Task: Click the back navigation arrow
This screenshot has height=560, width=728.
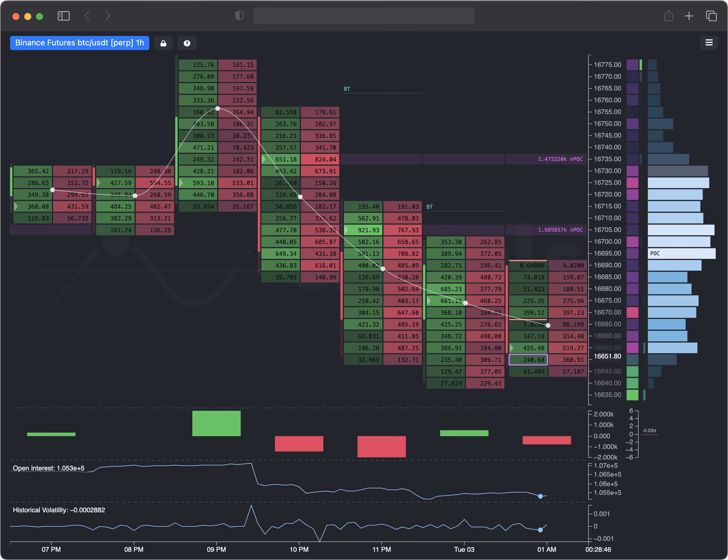Action: coord(87,16)
